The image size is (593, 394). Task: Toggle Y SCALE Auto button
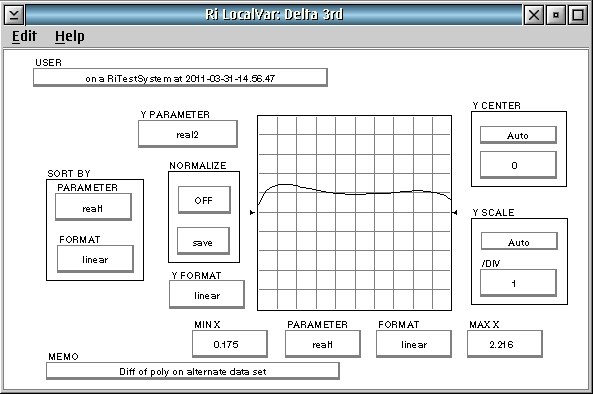coord(519,242)
